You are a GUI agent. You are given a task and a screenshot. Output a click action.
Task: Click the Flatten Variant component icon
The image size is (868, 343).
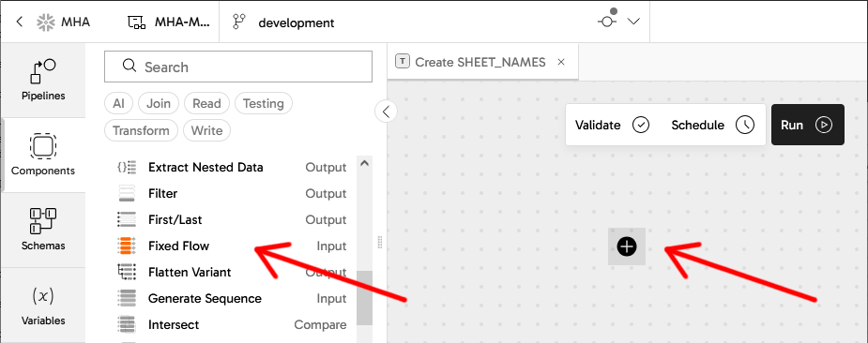tap(127, 272)
